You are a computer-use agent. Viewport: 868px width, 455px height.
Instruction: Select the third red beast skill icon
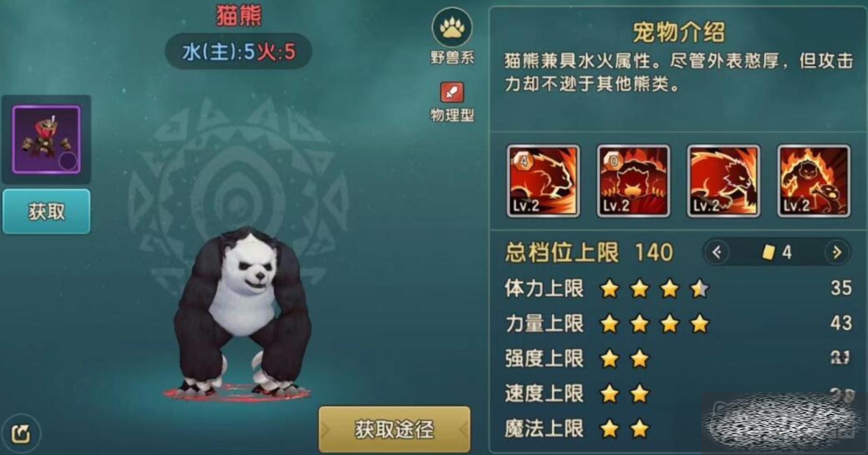point(723,181)
